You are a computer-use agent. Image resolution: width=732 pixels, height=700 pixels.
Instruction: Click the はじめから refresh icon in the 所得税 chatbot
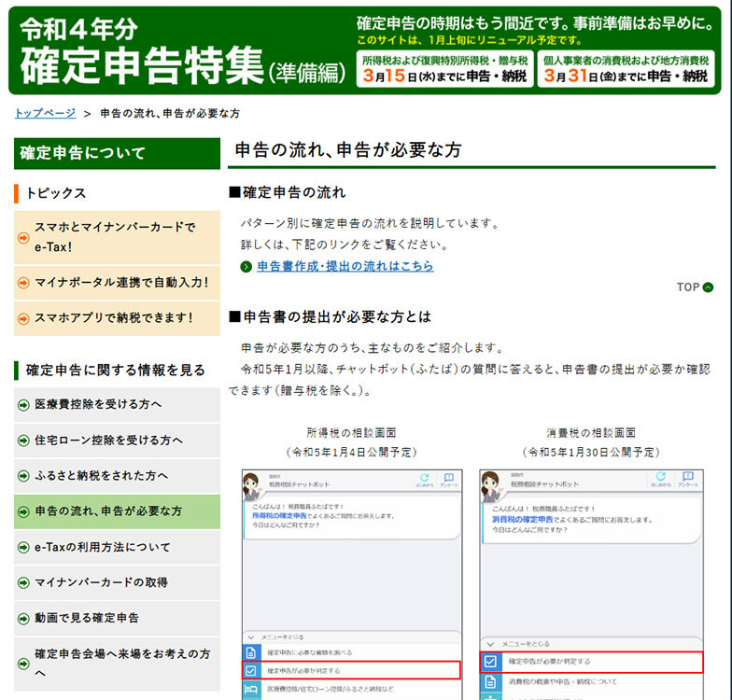425,479
